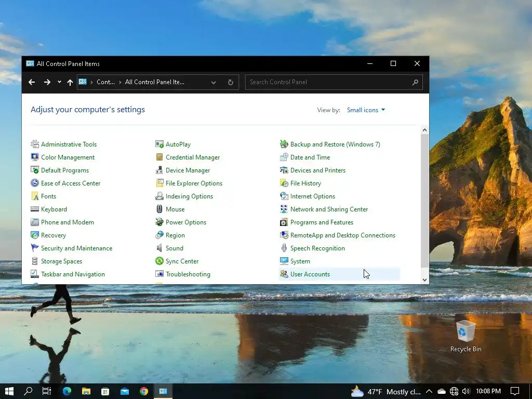Image resolution: width=532 pixels, height=399 pixels.
Task: Click the Recovery icon
Action: [35, 235]
